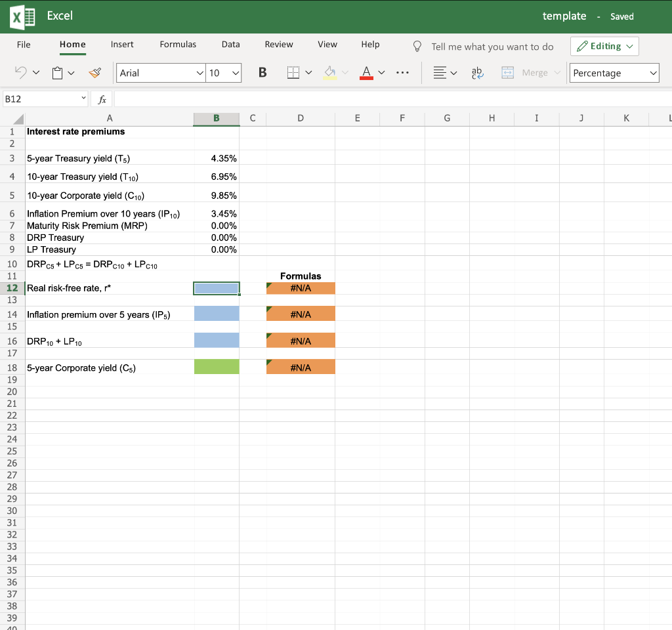The height and width of the screenshot is (630, 672).
Task: Switch to the Formulas tab
Action: pyautogui.click(x=178, y=45)
